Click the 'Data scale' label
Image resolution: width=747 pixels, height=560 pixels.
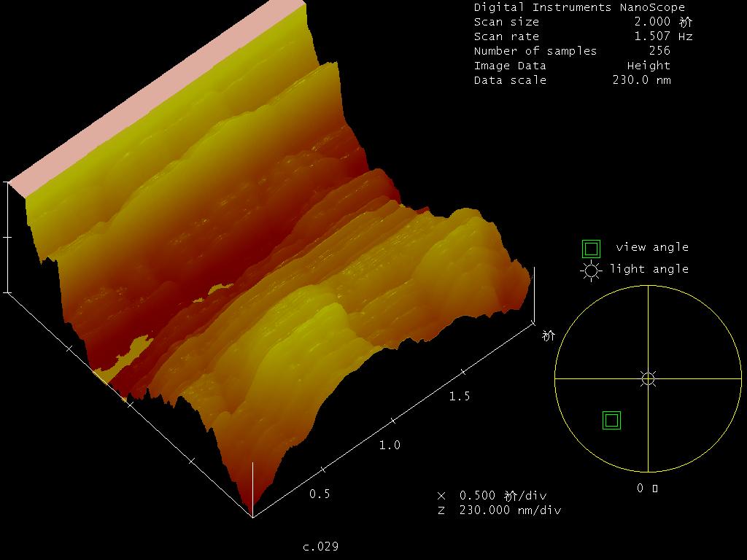point(510,80)
